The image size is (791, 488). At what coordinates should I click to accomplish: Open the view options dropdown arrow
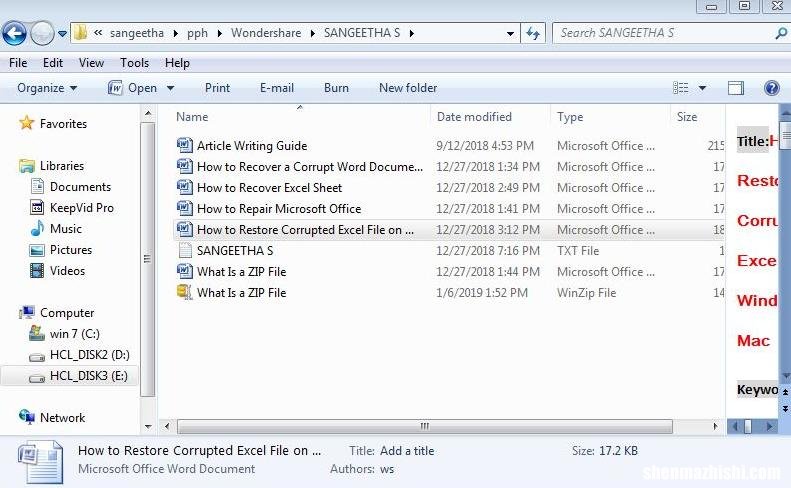(702, 88)
